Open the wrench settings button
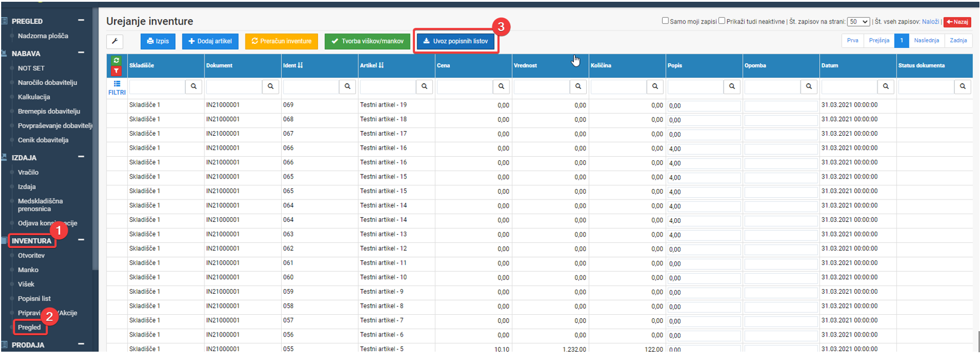Image resolution: width=980 pixels, height=354 pixels. pos(115,41)
